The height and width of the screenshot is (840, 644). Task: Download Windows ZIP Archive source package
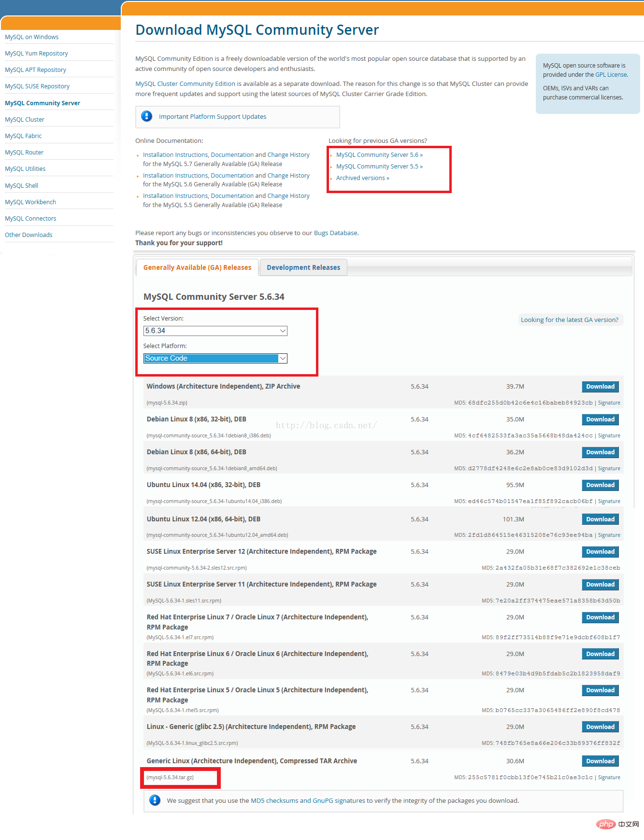[x=600, y=387]
